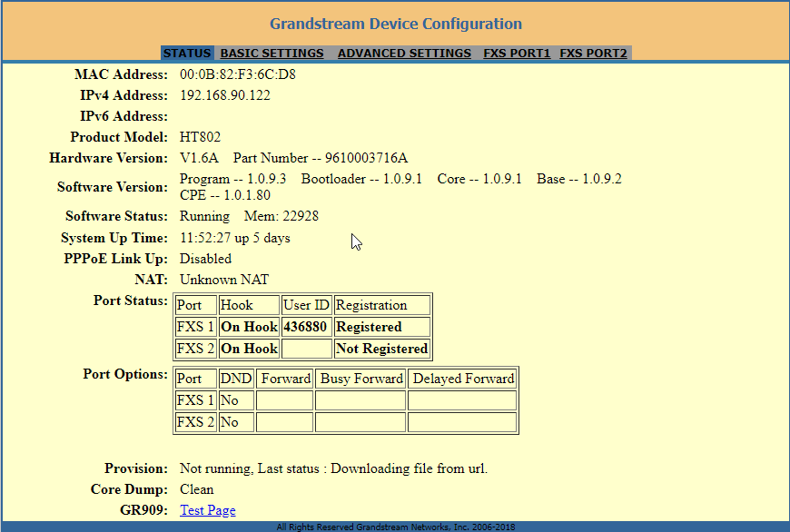
Task: Click the system up time 11:52:27 up 5 days
Action: pos(235,238)
